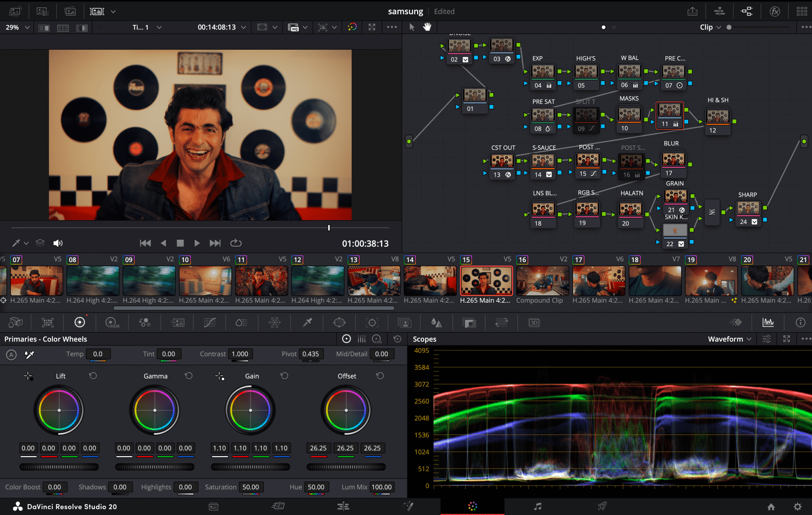The width and height of the screenshot is (812, 515).
Task: Select the hand pan tool in node editor
Action: click(x=427, y=27)
